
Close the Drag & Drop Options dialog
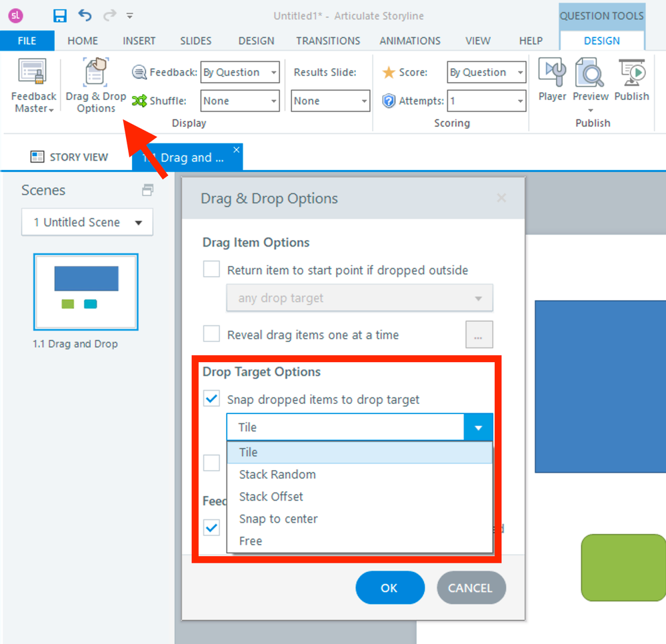click(501, 198)
